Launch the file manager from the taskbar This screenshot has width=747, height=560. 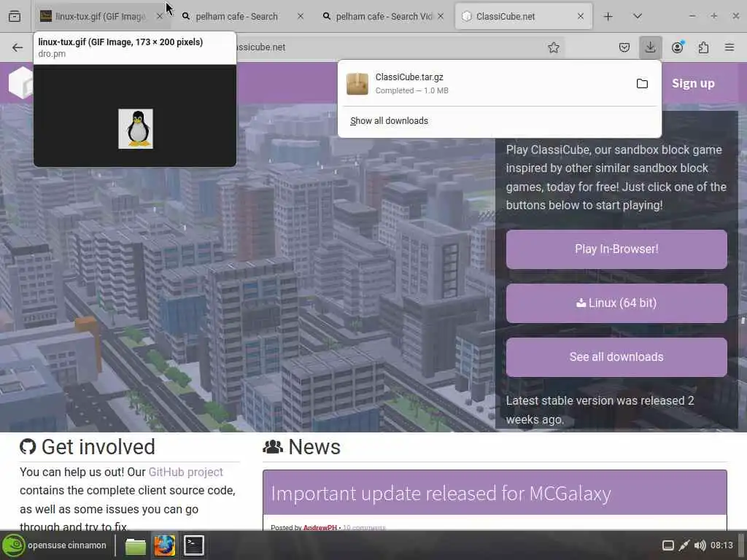click(135, 545)
